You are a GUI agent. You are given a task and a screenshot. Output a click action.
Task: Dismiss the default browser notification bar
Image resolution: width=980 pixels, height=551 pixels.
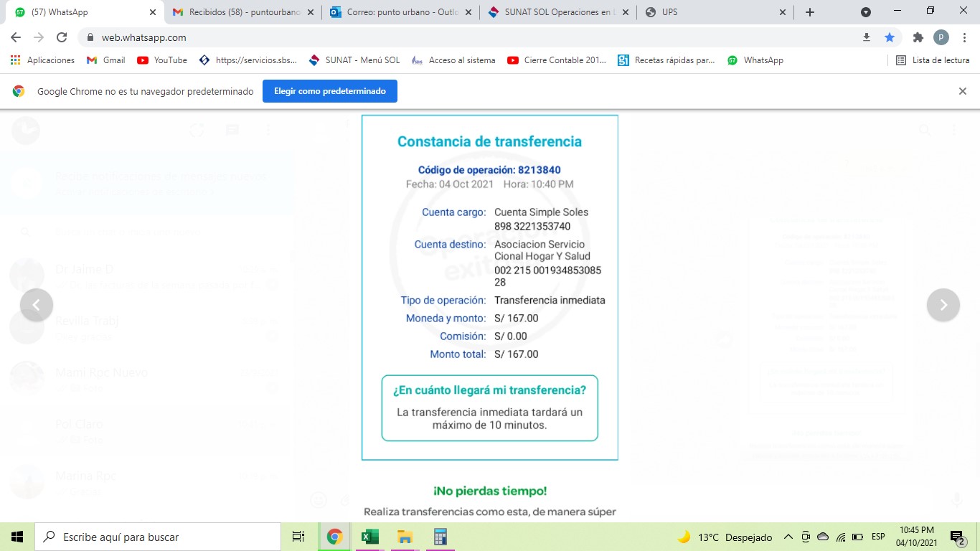(963, 91)
